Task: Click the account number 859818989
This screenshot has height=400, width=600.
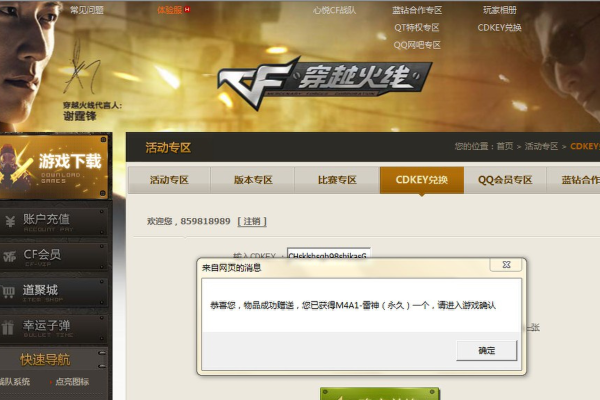Action: tap(205, 221)
